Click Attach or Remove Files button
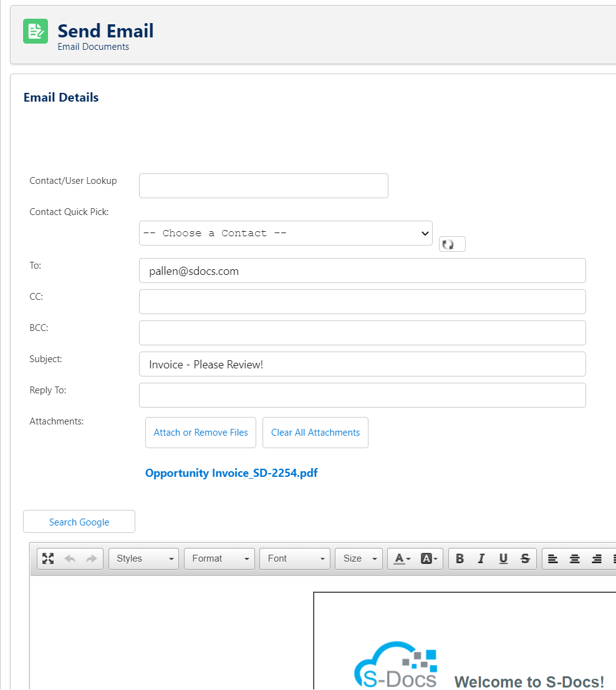 pyautogui.click(x=201, y=433)
